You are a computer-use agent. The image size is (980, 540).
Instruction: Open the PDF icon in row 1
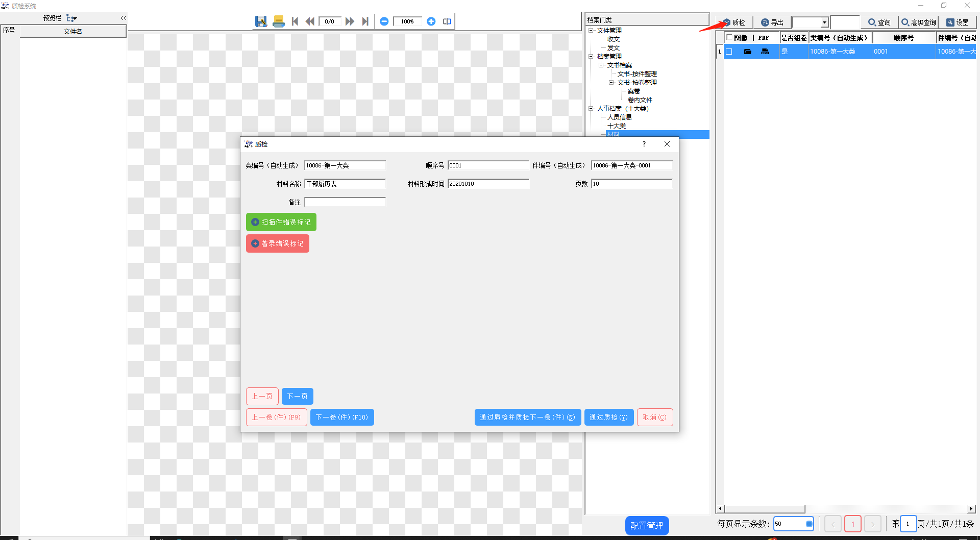[x=765, y=52]
